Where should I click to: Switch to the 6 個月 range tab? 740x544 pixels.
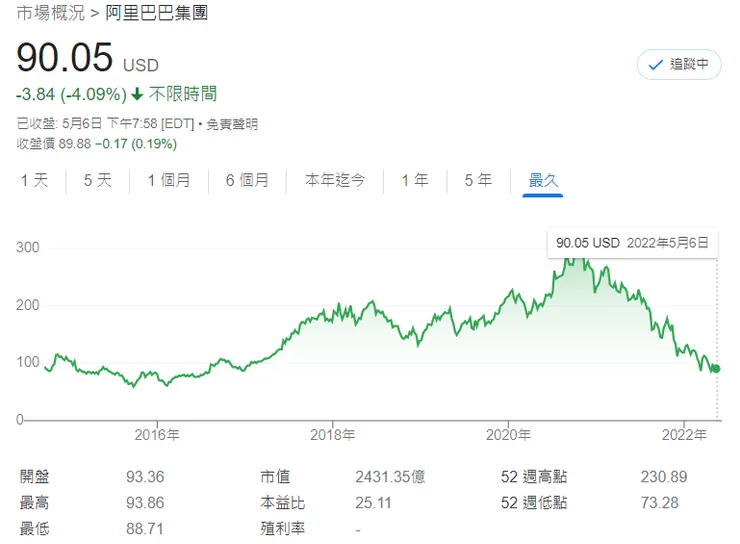[x=247, y=180]
